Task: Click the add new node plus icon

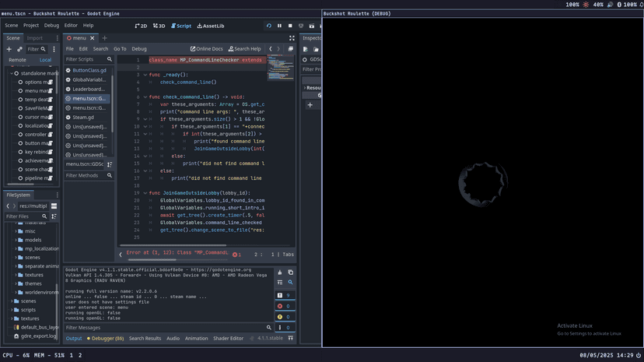Action: tap(9, 49)
